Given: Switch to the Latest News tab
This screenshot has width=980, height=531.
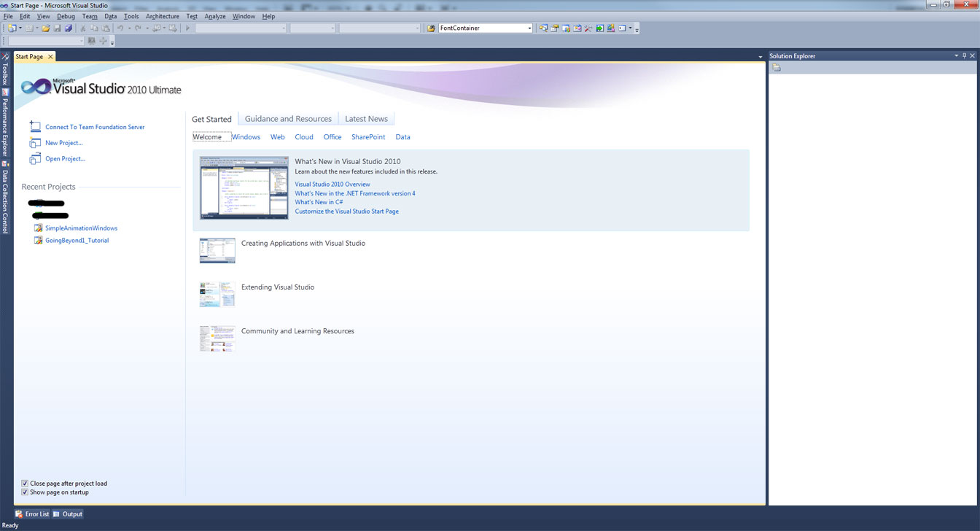Looking at the screenshot, I should (366, 119).
